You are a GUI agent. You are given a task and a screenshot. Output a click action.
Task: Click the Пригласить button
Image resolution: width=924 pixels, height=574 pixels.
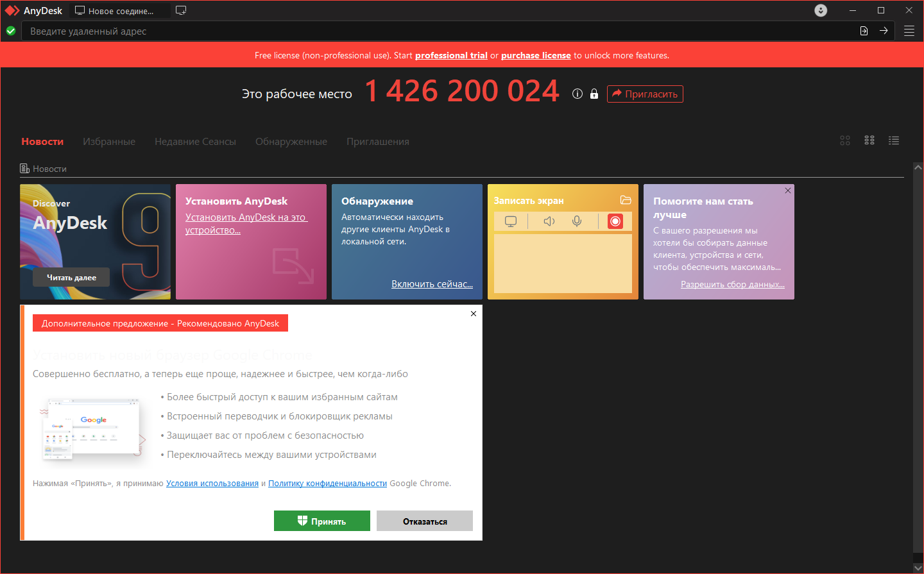coord(645,94)
